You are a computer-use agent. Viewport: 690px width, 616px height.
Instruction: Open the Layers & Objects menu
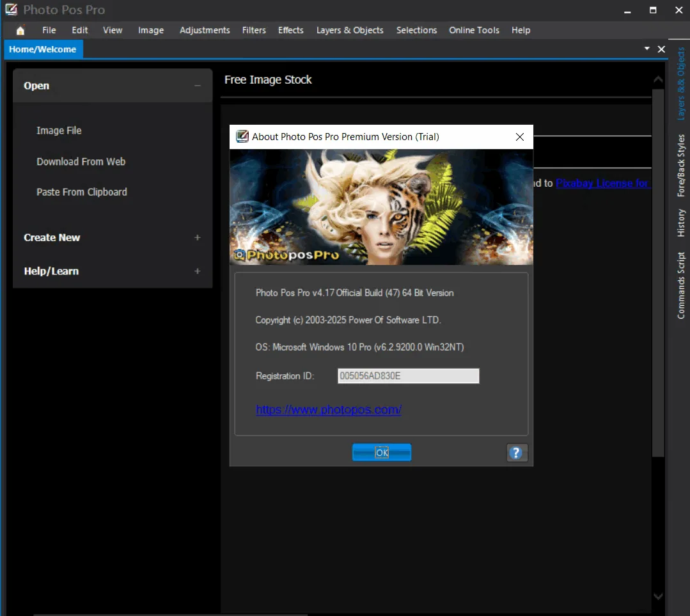350,30
